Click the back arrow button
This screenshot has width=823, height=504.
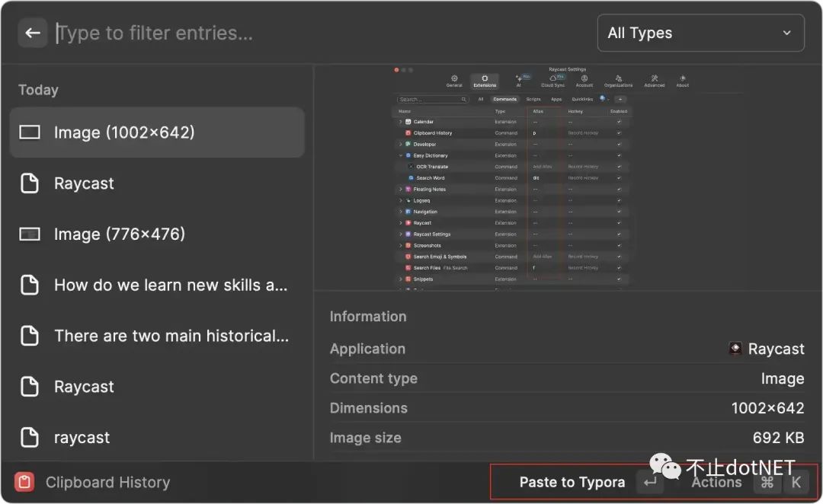tap(33, 33)
